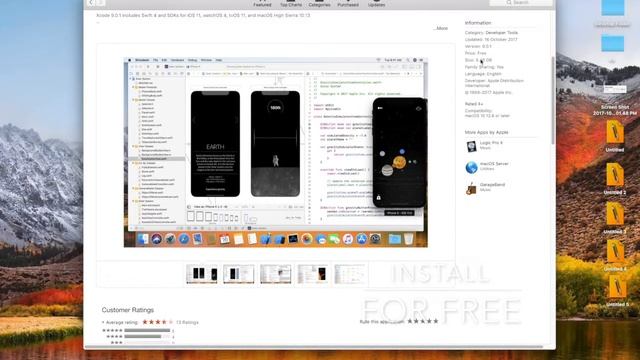
Task: Rate this application two stars
Action: (x=416, y=321)
